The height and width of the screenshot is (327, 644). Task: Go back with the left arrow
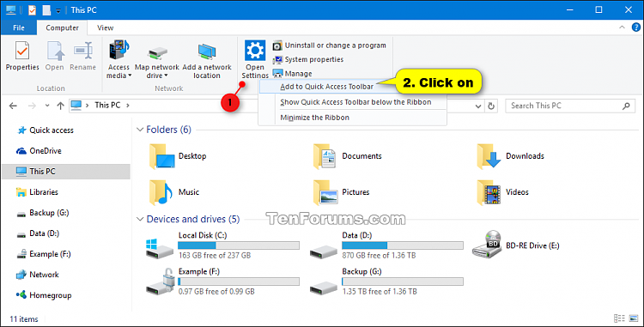(x=13, y=106)
